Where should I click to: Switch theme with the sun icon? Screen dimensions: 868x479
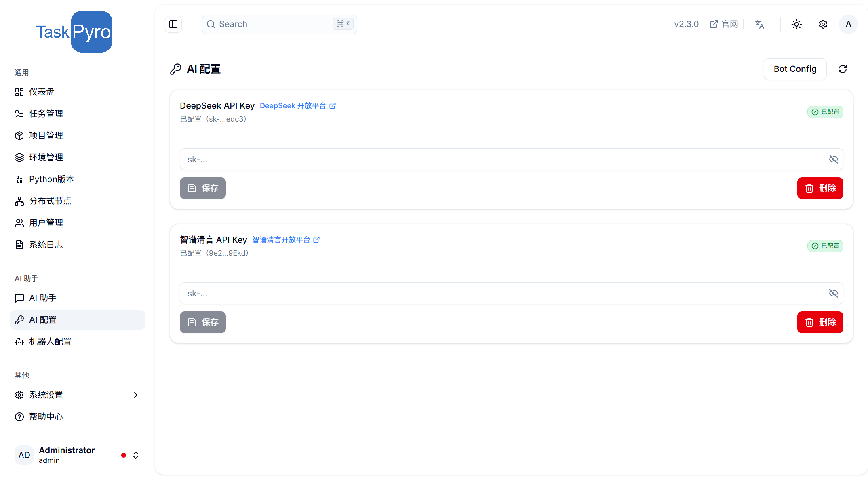point(796,24)
